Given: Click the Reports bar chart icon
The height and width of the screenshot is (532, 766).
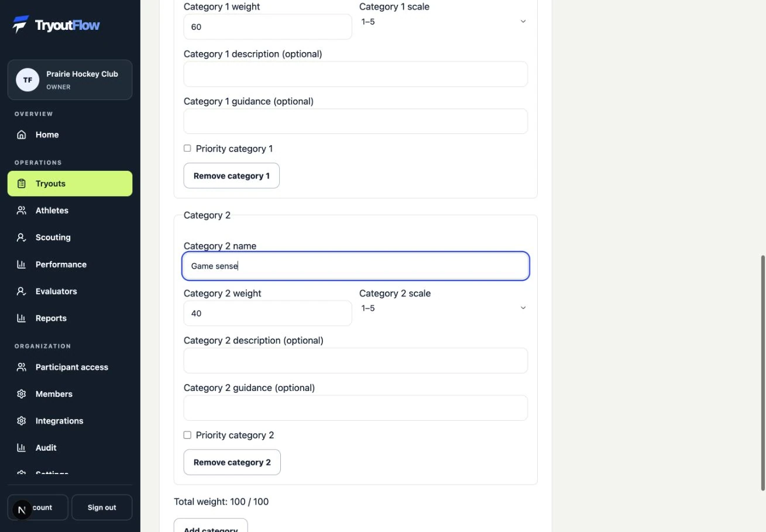Looking at the screenshot, I should (x=22, y=318).
